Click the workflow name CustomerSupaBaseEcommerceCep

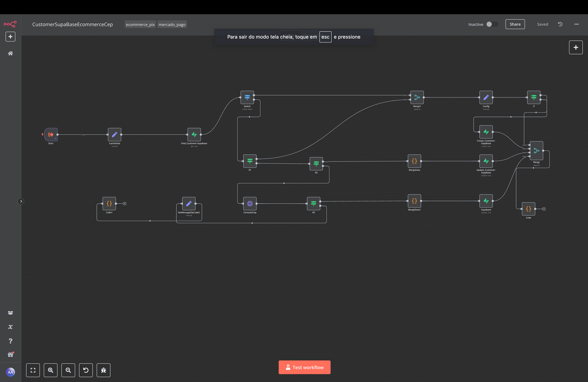pyautogui.click(x=72, y=24)
